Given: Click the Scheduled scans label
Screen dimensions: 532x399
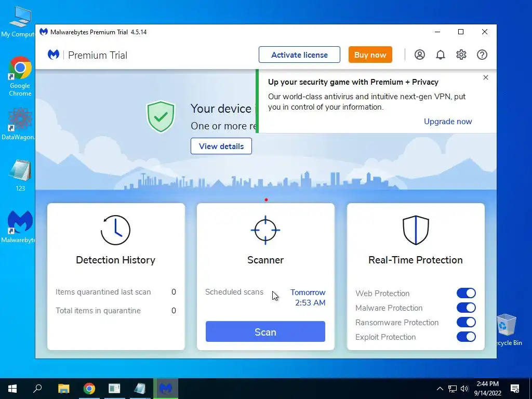Looking at the screenshot, I should tap(234, 292).
